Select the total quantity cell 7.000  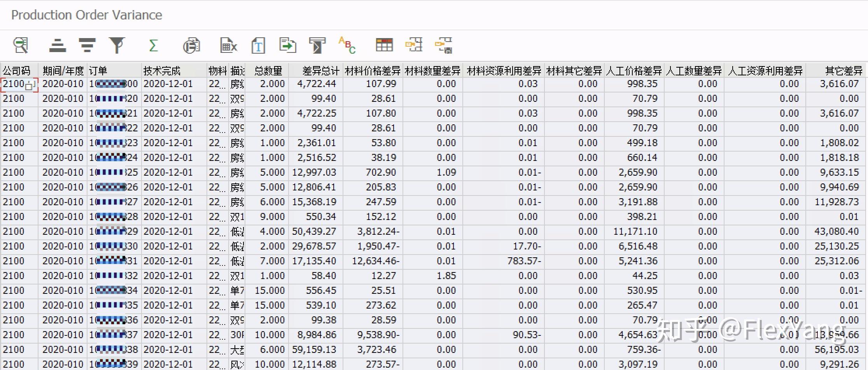point(268,261)
